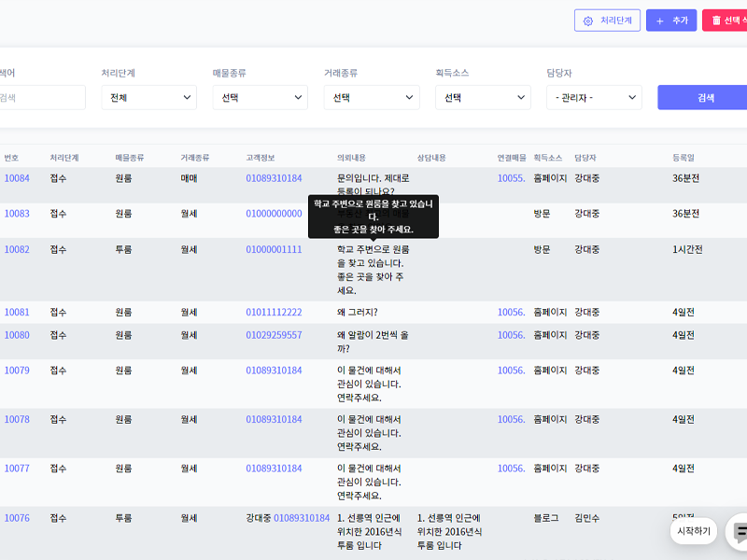Open the 처리단계 settings button
This screenshot has width=747, height=560.
pos(607,21)
